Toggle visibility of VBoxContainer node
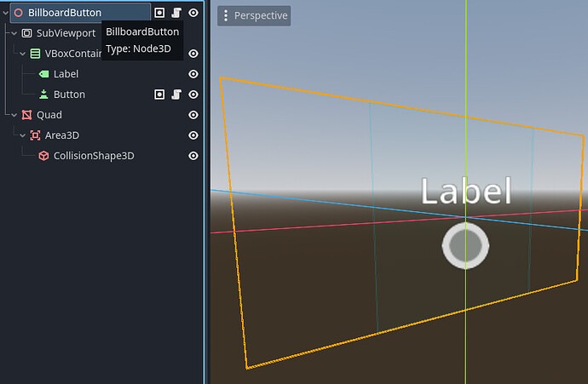Viewport: 588px width, 384px height. click(x=193, y=54)
